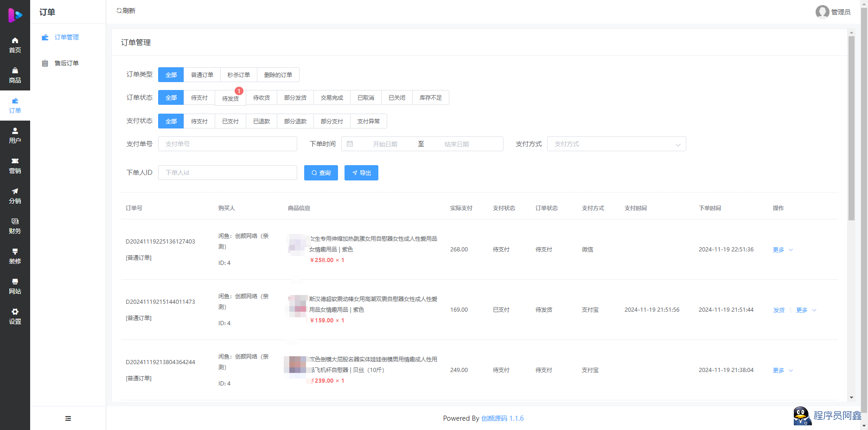
Task: Filter order type by 秒杀订单
Action: [238, 75]
